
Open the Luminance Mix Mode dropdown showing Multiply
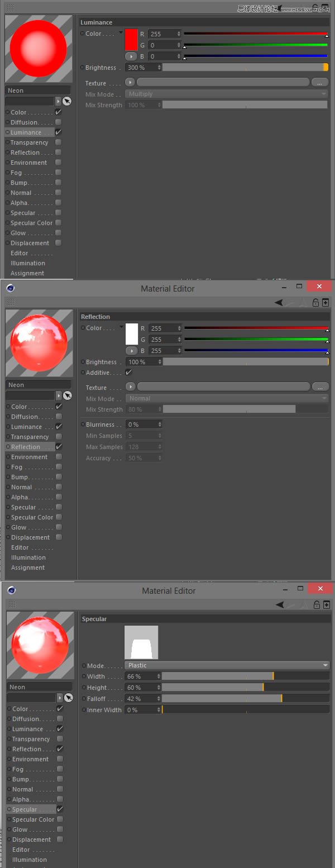(x=227, y=94)
